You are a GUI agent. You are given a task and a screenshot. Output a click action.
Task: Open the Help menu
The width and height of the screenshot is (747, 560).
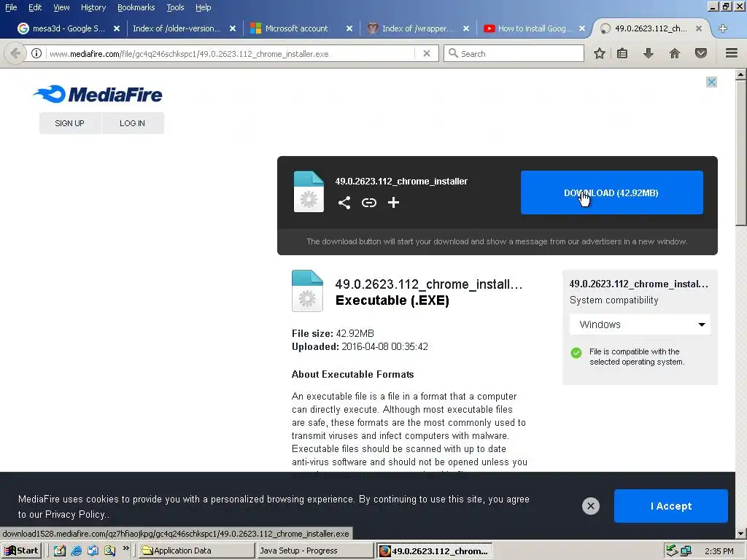click(203, 7)
